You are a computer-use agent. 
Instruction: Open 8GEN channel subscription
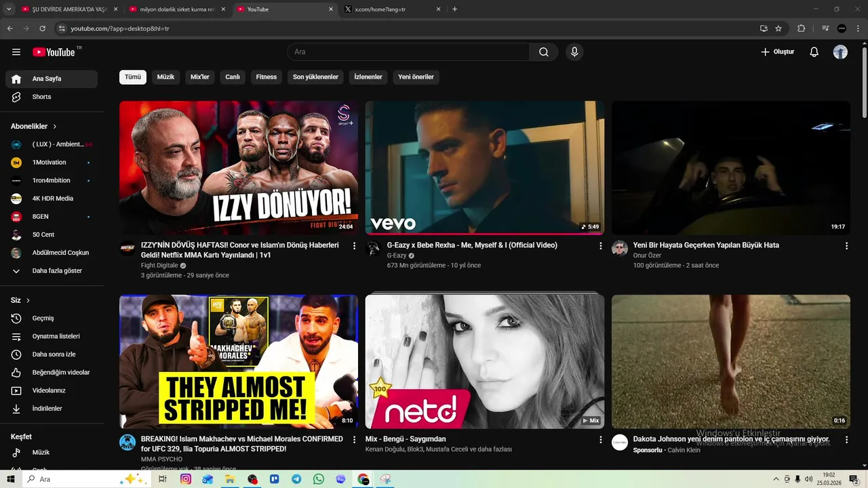(52, 217)
